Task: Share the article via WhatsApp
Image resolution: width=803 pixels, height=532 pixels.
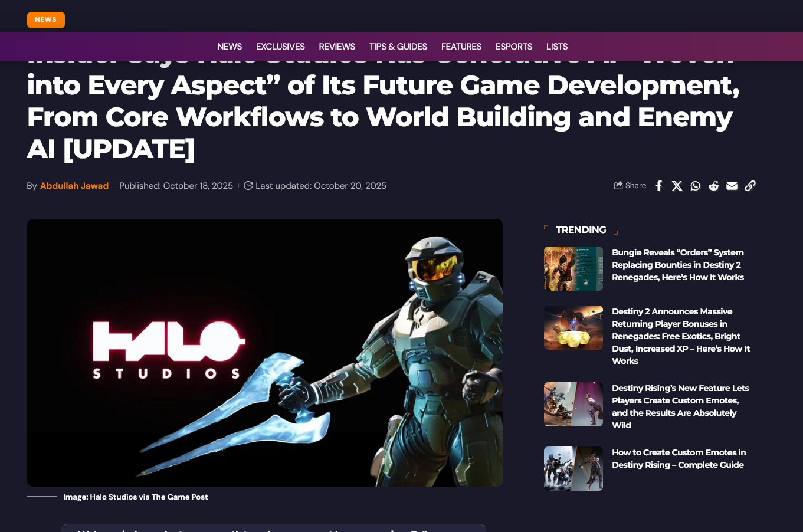Action: click(x=696, y=186)
